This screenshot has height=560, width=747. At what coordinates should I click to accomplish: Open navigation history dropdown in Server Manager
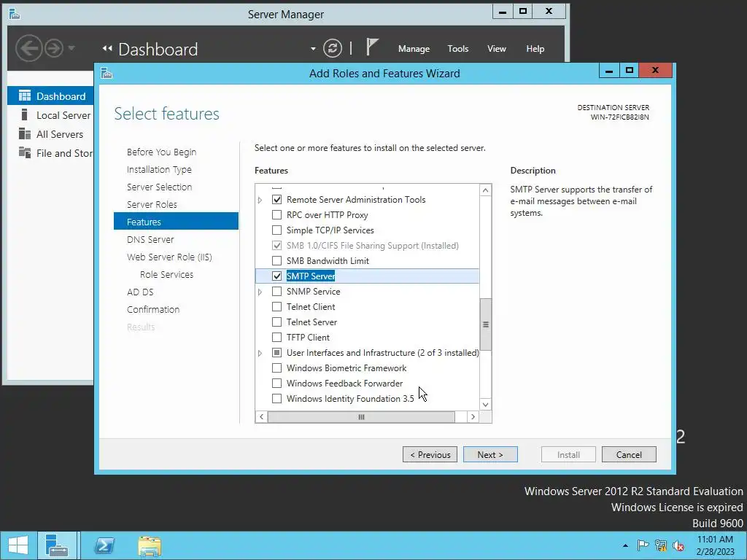point(71,47)
